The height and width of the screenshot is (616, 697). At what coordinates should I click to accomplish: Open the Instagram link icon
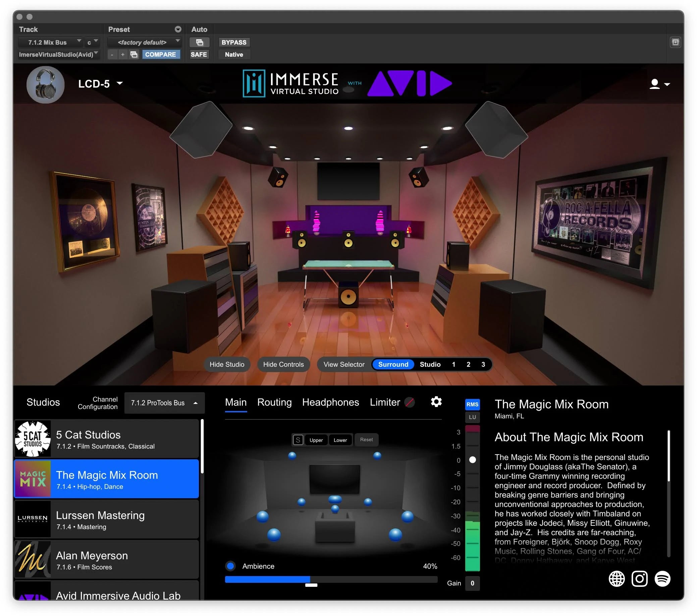(x=640, y=578)
